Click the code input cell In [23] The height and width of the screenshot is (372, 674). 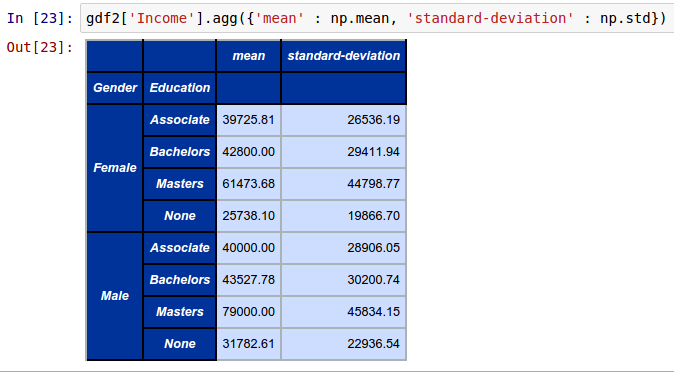[x=377, y=18]
